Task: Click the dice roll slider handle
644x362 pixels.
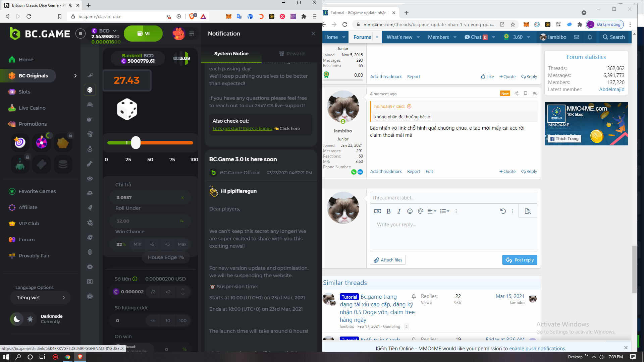Action: point(136,143)
